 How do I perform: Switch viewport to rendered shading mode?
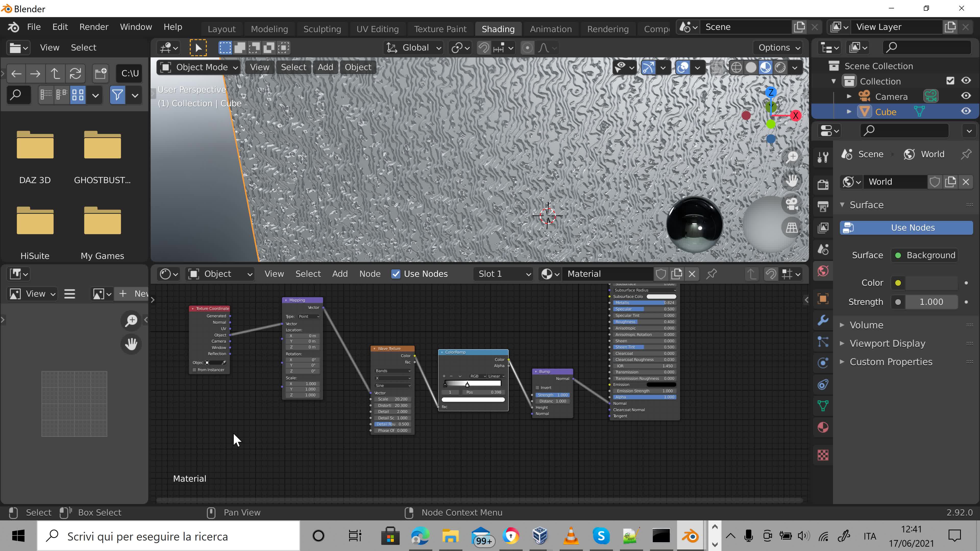780,68
